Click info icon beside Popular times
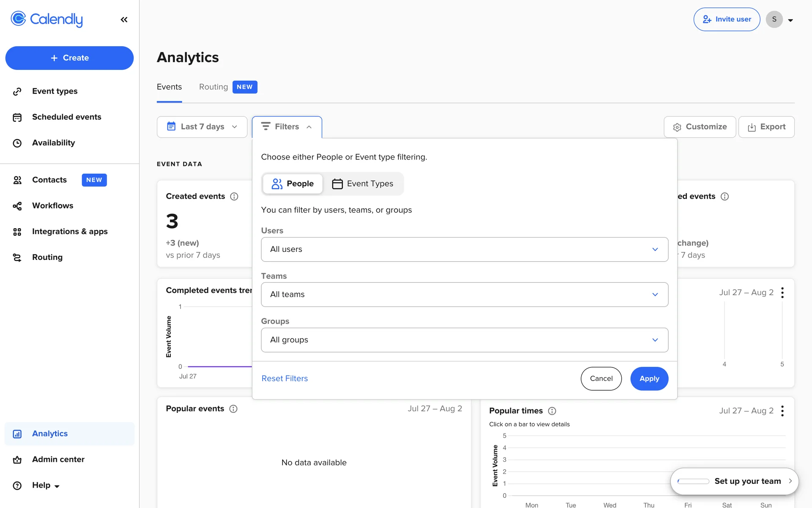 [x=552, y=411]
